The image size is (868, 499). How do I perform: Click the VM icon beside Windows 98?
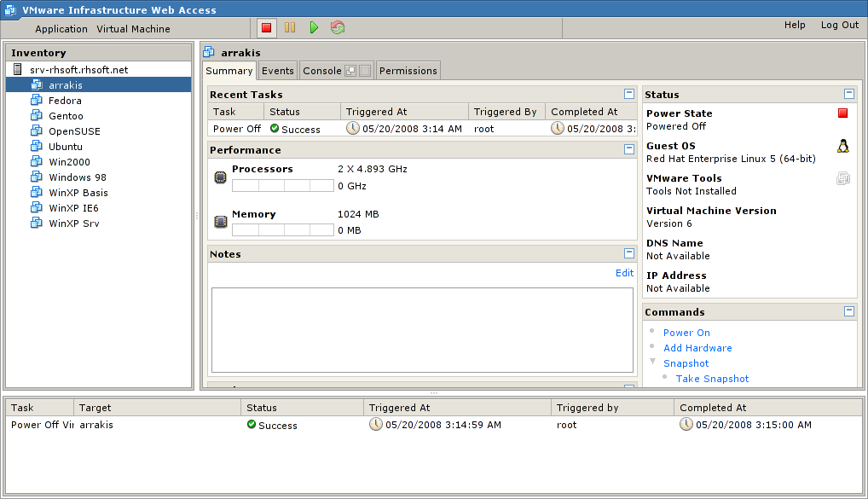tap(37, 177)
